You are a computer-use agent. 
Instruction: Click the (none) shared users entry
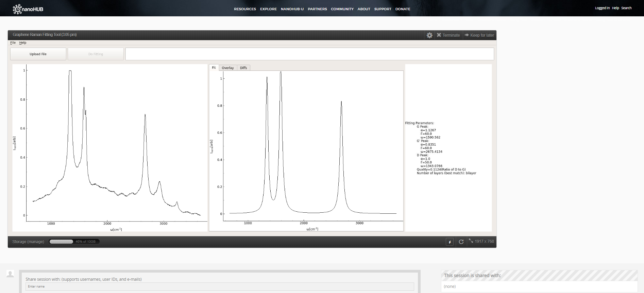tap(450, 287)
